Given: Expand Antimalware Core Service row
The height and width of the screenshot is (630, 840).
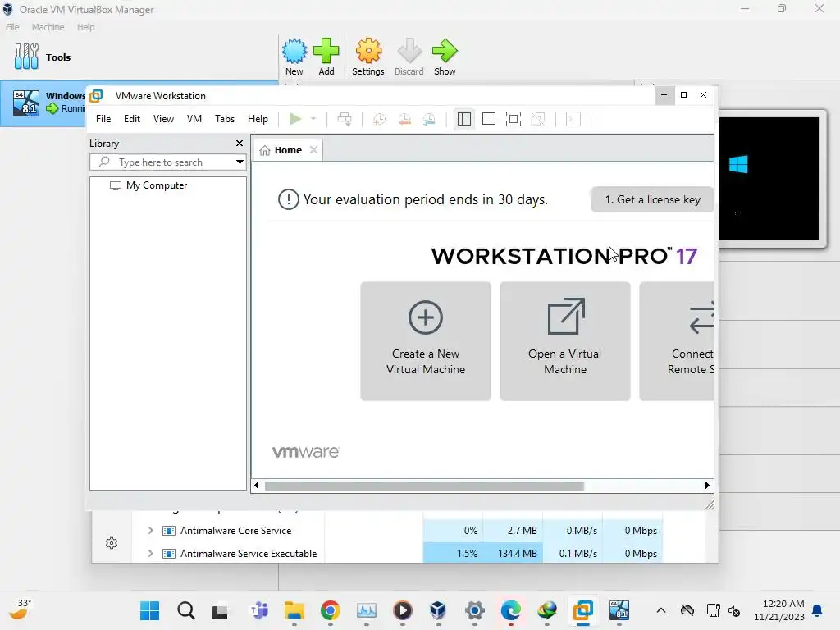Looking at the screenshot, I should coord(150,531).
